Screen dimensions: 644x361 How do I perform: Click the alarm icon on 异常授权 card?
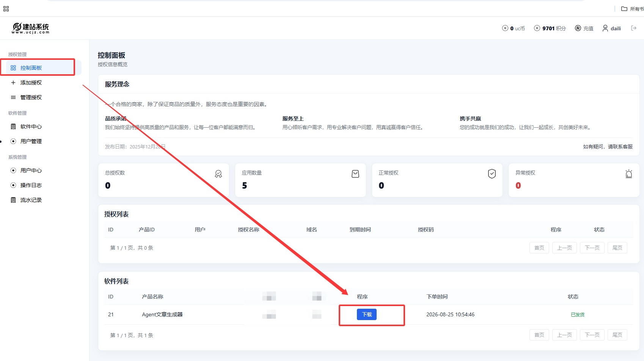click(629, 174)
